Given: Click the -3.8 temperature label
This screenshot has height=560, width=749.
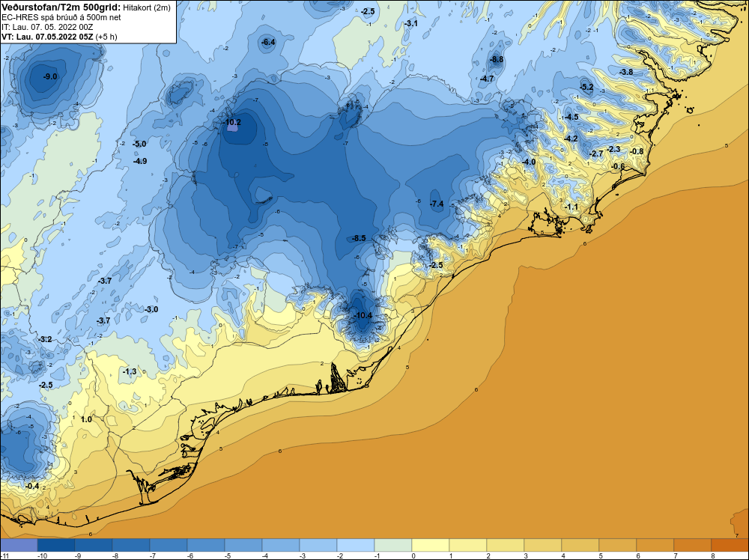Looking at the screenshot, I should [626, 72].
